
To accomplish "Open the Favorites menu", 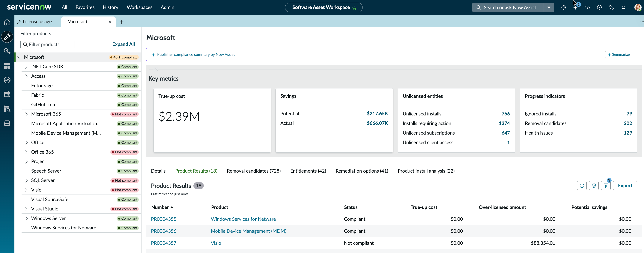I will point(85,7).
